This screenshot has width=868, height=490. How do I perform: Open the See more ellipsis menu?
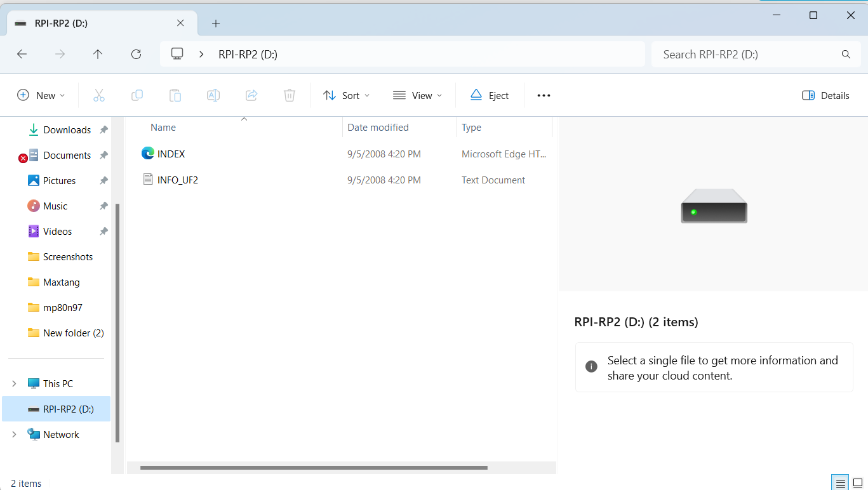[x=544, y=95]
